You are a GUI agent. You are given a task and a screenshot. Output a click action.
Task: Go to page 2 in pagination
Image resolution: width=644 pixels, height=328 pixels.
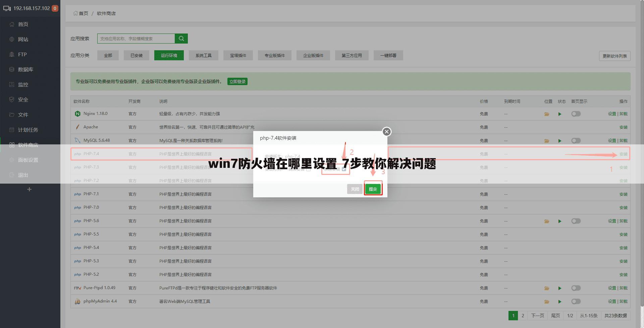[523, 316]
